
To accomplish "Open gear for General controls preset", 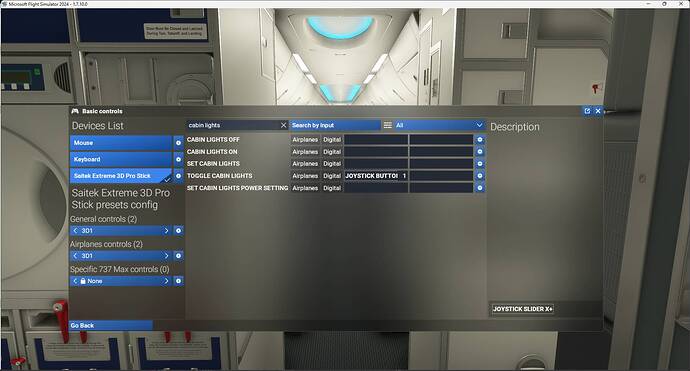I will click(178, 231).
